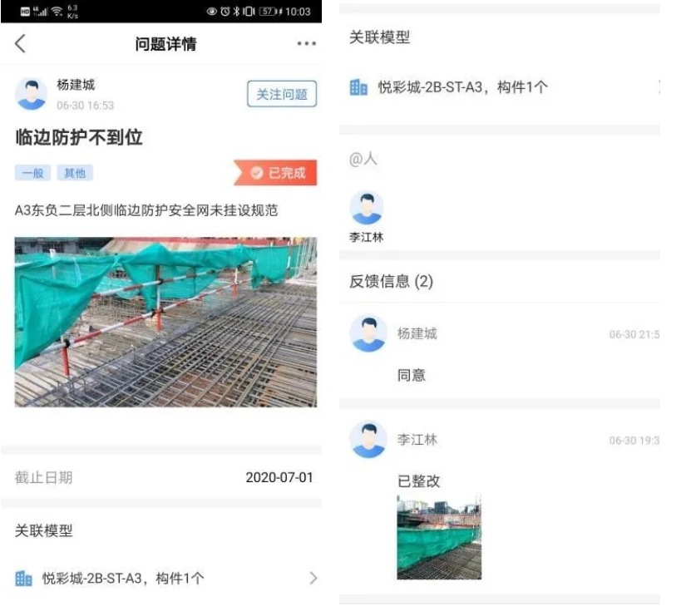Tap the building icon on the row above @人

tap(358, 87)
